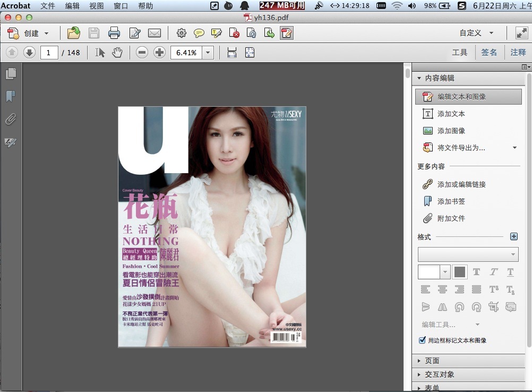Click the Print icon in toolbar

coord(114,33)
